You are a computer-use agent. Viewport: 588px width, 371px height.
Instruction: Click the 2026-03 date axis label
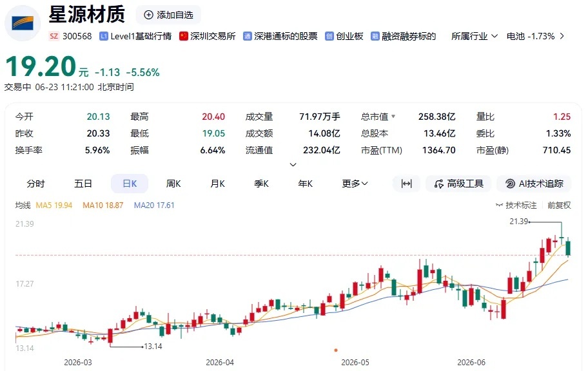[x=77, y=363]
